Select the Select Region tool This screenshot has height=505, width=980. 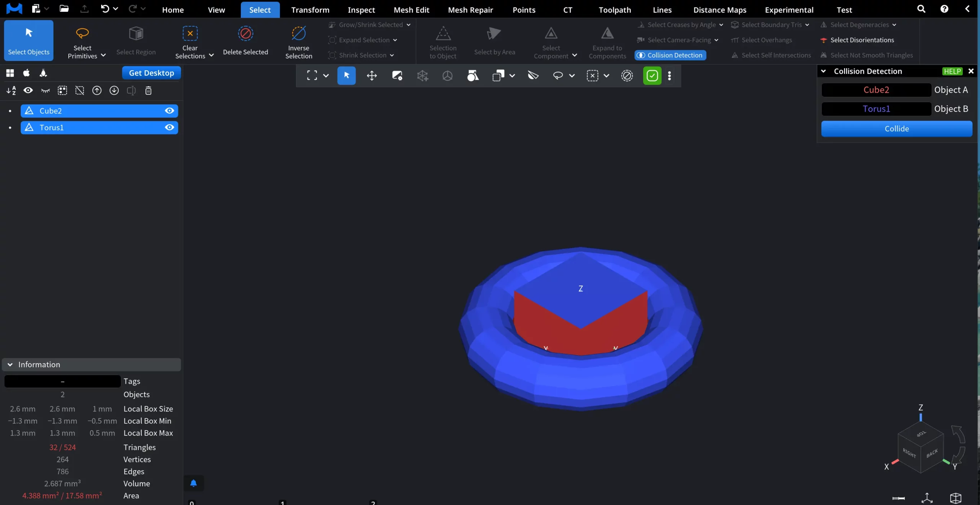coord(136,40)
